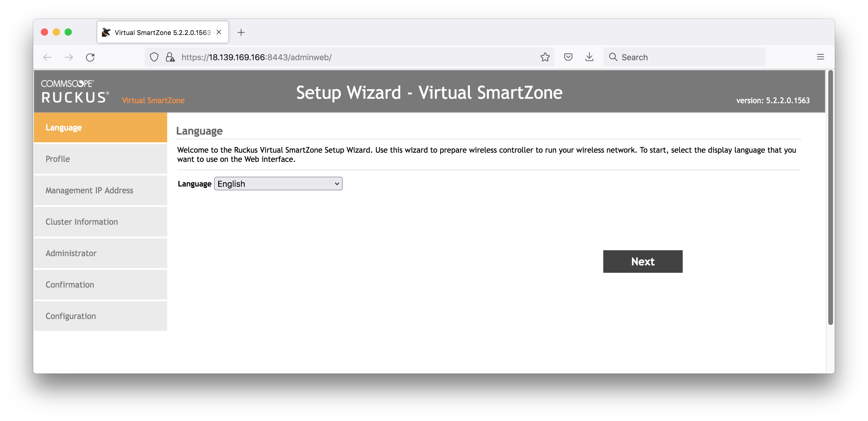Click the browser back navigation arrow
Image resolution: width=868 pixels, height=421 pixels.
tap(48, 57)
